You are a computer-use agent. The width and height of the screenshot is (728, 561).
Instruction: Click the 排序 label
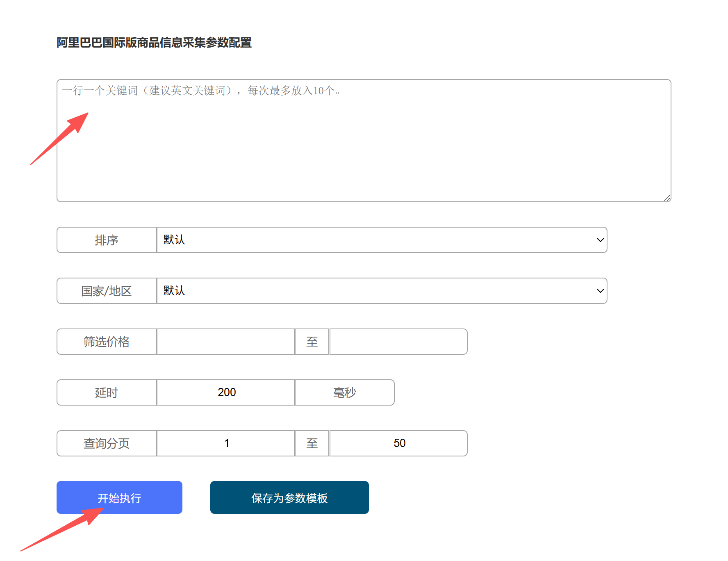[107, 240]
